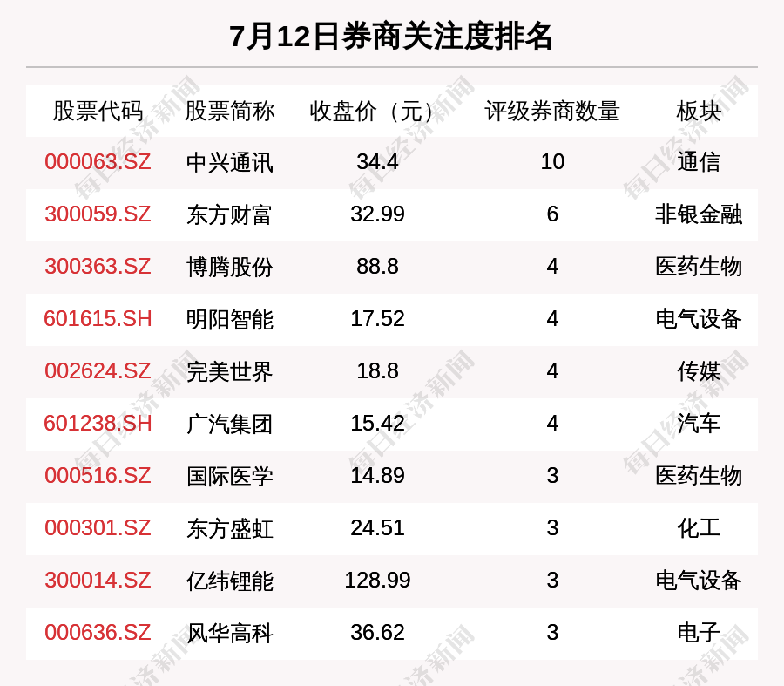Select stock code 300363.SZ

pos(98,267)
